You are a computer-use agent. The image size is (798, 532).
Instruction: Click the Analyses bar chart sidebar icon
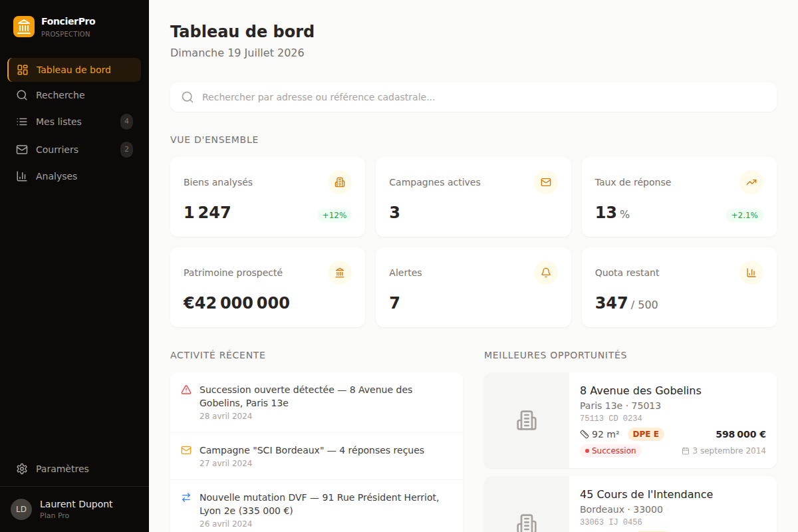click(22, 176)
